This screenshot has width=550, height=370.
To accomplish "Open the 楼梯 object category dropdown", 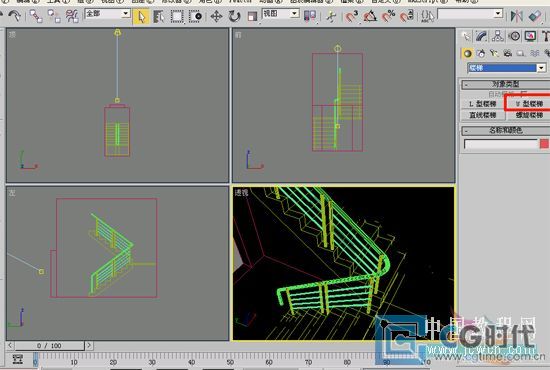I will click(x=507, y=68).
